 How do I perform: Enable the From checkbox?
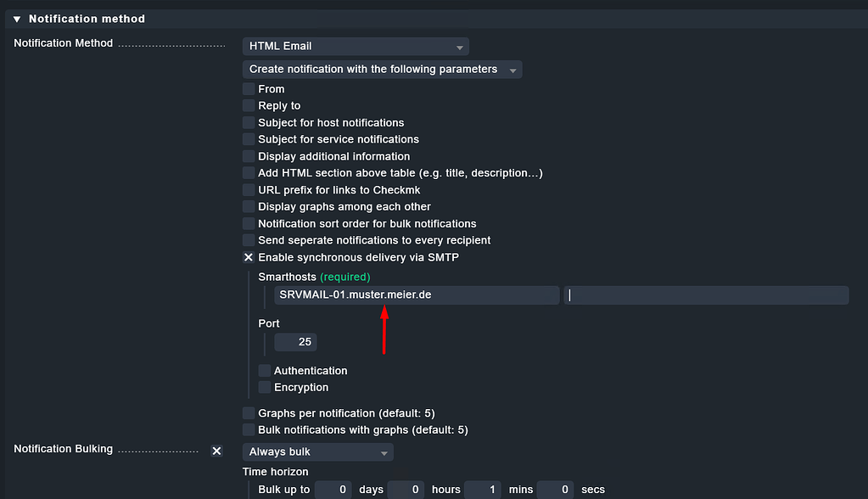click(x=248, y=88)
